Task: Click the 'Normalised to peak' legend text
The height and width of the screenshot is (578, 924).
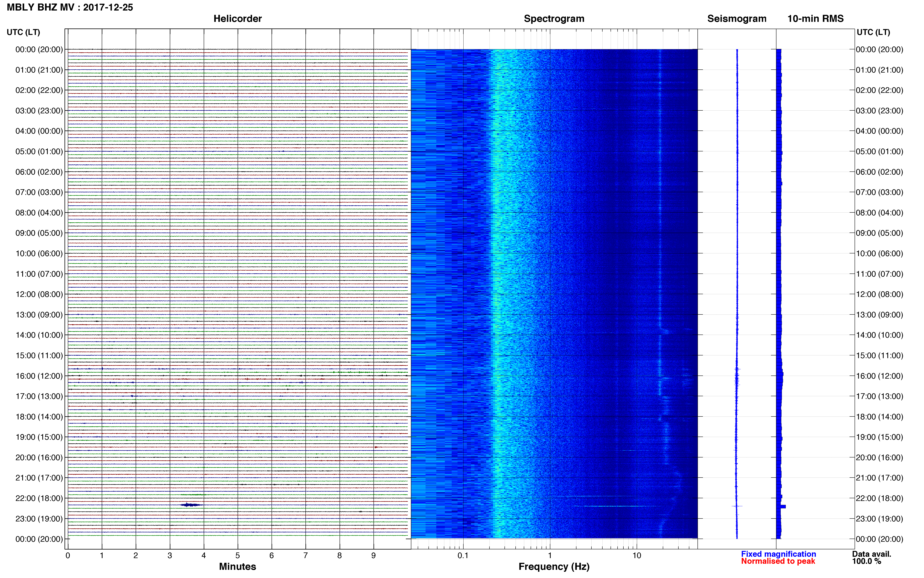Action: pos(778,561)
